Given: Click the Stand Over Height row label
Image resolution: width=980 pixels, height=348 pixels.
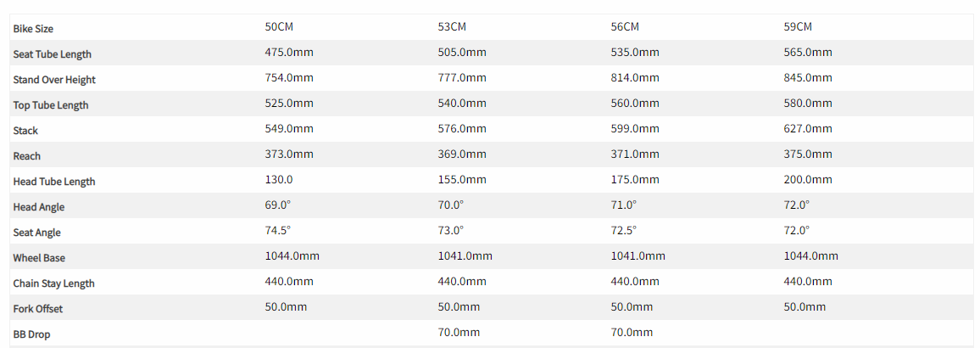Looking at the screenshot, I should (54, 80).
